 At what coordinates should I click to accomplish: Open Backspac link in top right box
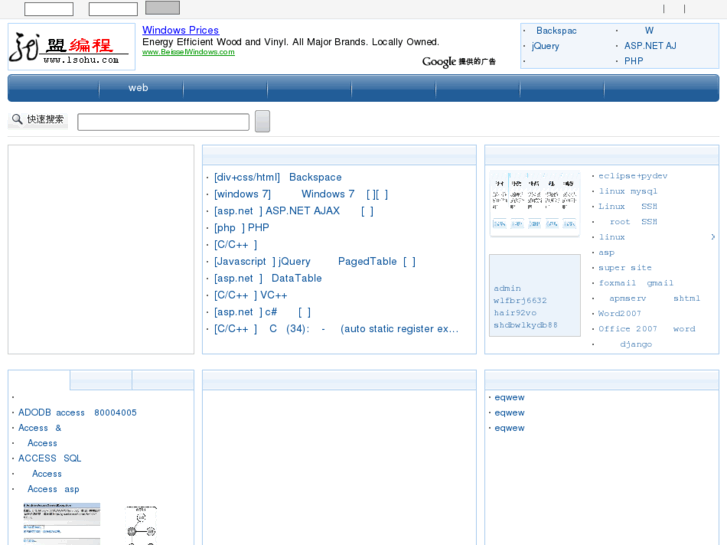coord(556,31)
